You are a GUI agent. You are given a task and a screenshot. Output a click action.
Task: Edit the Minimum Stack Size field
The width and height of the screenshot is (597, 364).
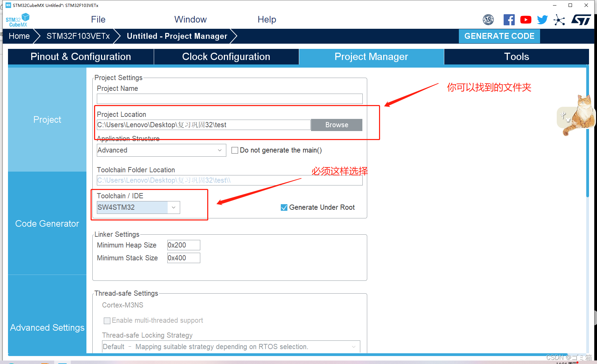click(x=184, y=258)
